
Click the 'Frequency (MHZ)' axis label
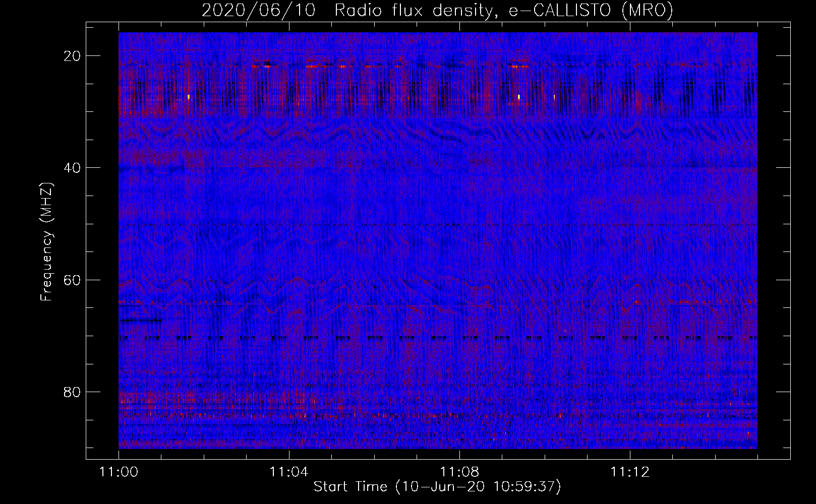tap(46, 242)
